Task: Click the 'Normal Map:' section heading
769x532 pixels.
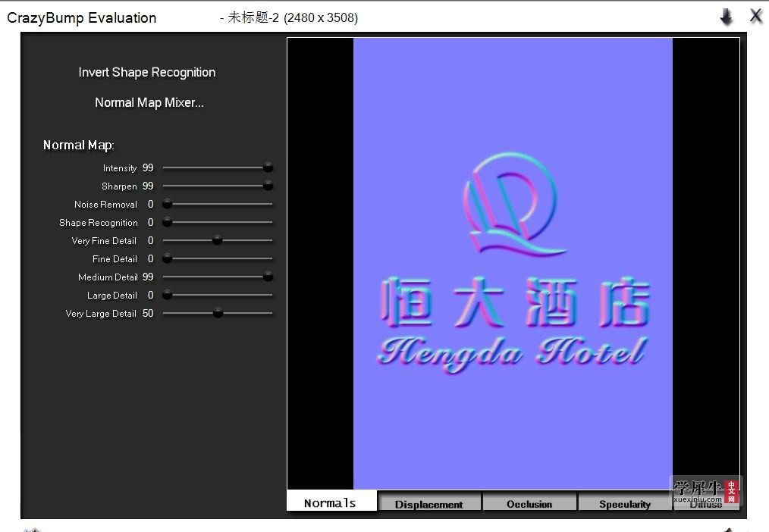Action: click(x=78, y=146)
